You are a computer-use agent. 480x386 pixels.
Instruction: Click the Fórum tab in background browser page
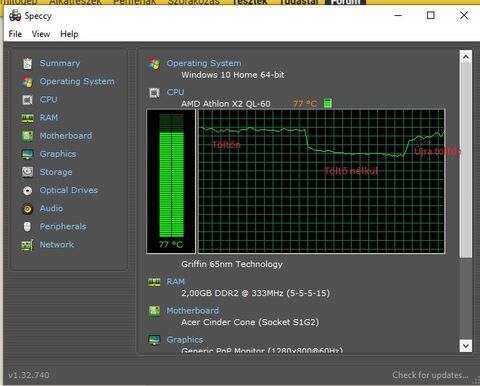345,2
